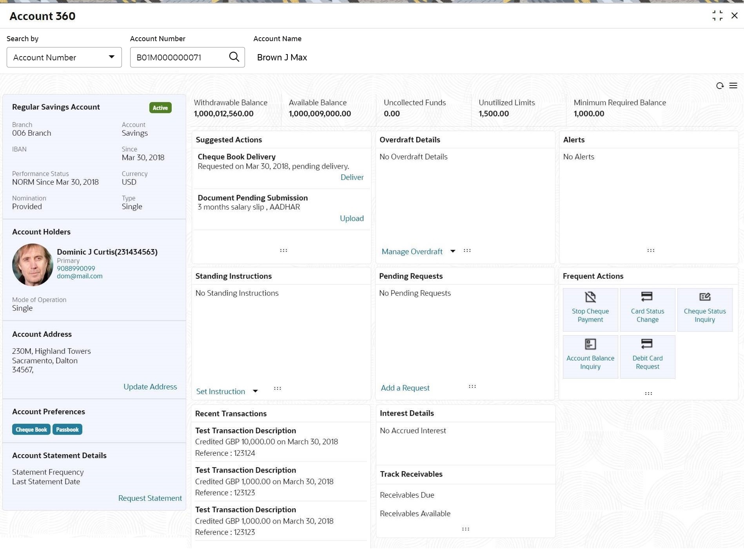
Task: Click the Cheque Book preference tag
Action: point(31,429)
